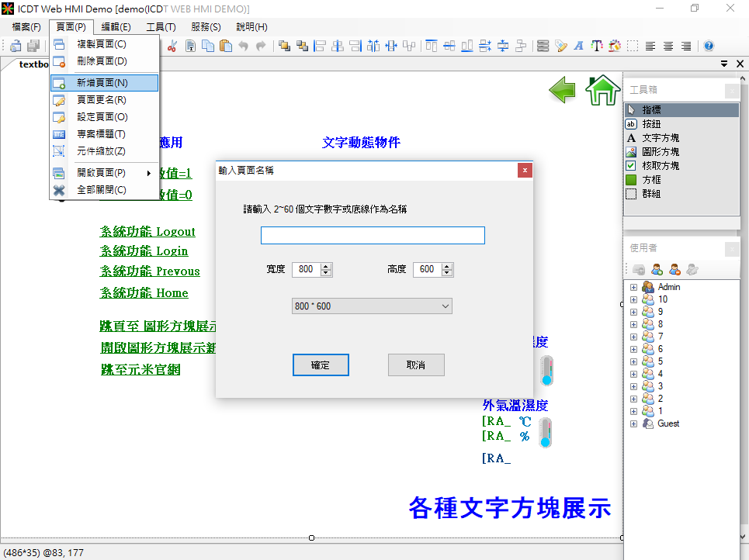Click the blue help question mark icon
The width and height of the screenshot is (749, 560).
click(708, 46)
